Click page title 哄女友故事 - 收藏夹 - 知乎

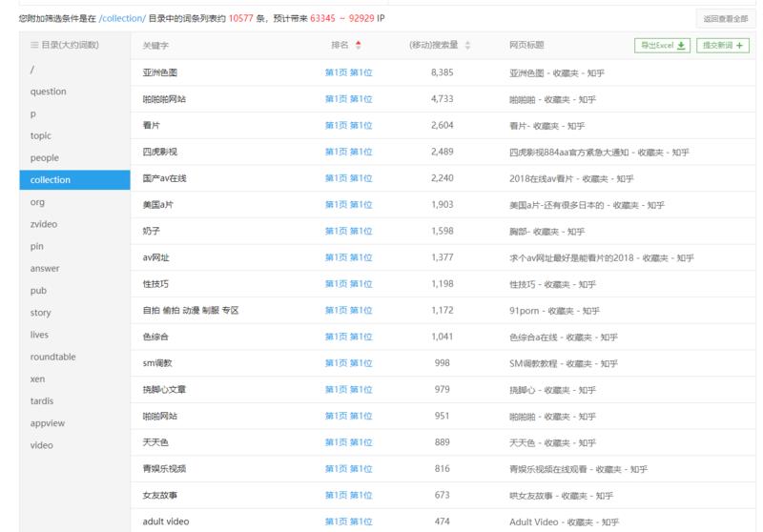tap(561, 496)
